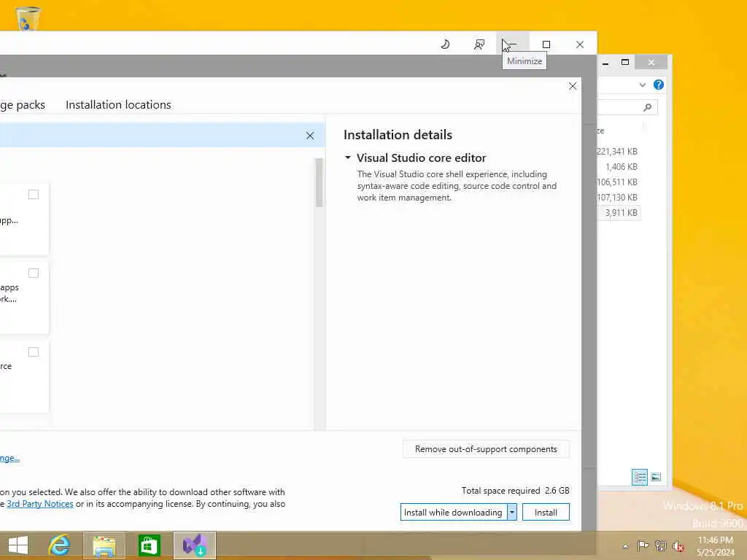Click Remove out-of-support components button
The height and width of the screenshot is (560, 747).
[x=486, y=449]
